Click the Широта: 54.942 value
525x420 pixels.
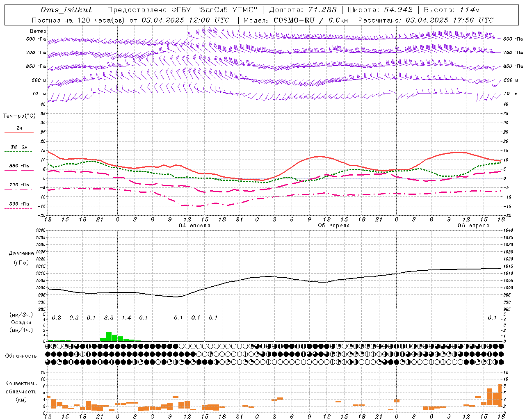tap(380, 10)
